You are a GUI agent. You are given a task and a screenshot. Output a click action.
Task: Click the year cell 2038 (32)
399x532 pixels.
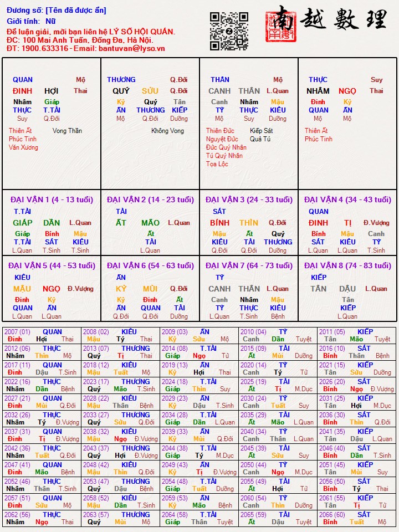tap(120, 436)
